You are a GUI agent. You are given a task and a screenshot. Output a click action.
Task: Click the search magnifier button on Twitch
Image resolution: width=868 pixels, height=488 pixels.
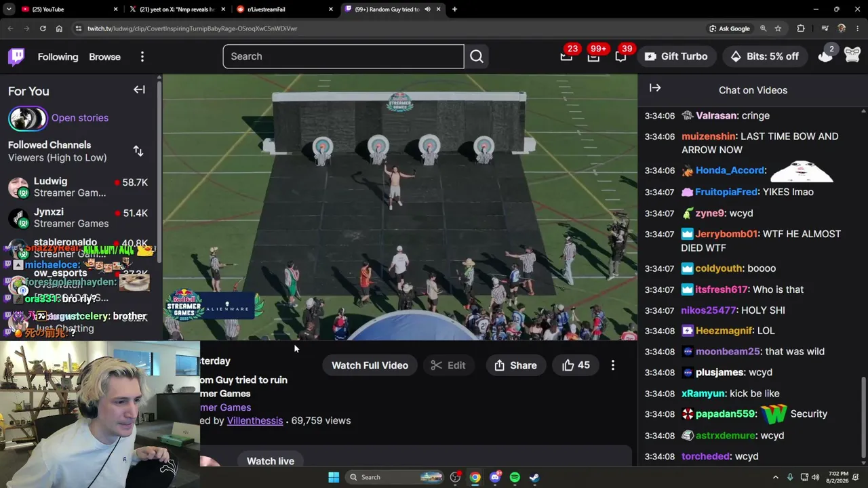477,56
